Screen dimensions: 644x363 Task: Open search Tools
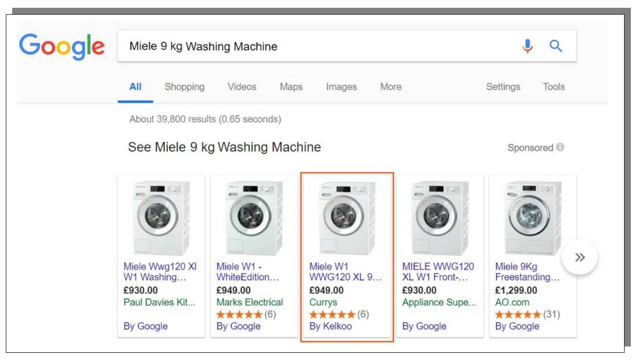pos(554,87)
